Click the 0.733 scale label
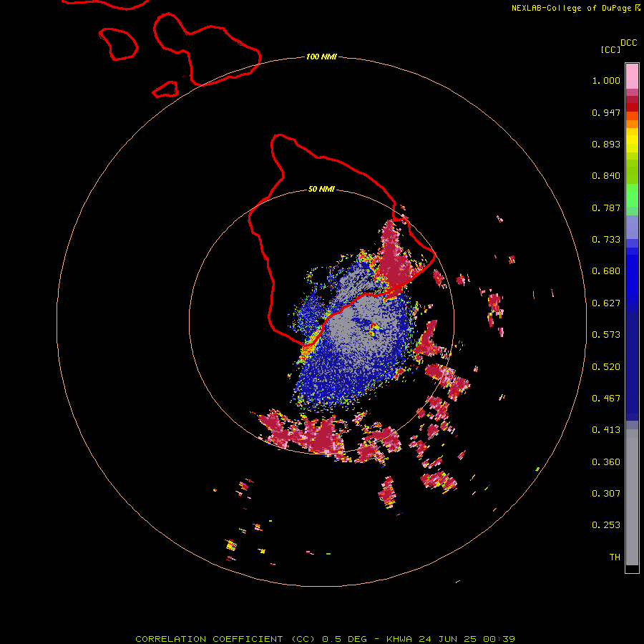Image resolution: width=644 pixels, height=644 pixels. click(606, 240)
